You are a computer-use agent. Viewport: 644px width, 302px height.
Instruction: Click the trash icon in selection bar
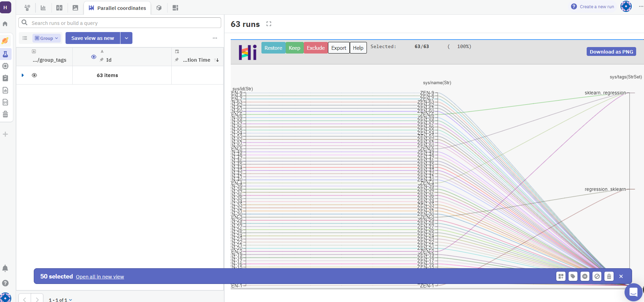[609, 276]
